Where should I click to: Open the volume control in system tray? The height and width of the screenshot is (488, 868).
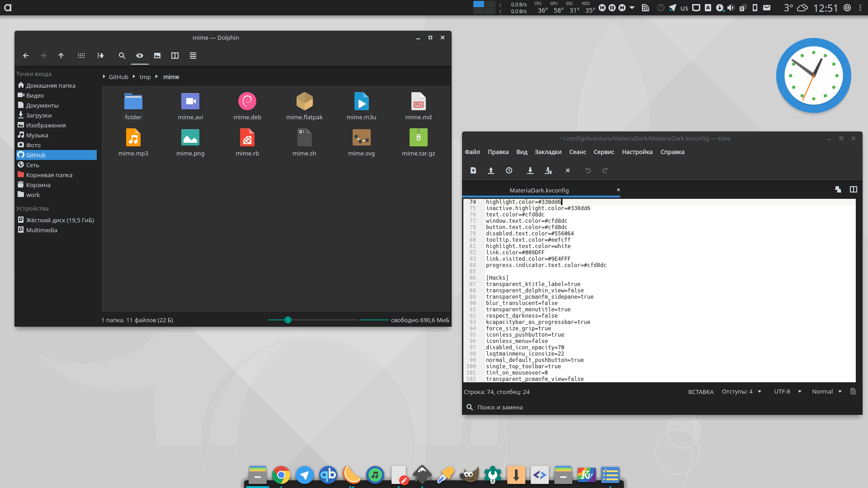(x=731, y=8)
